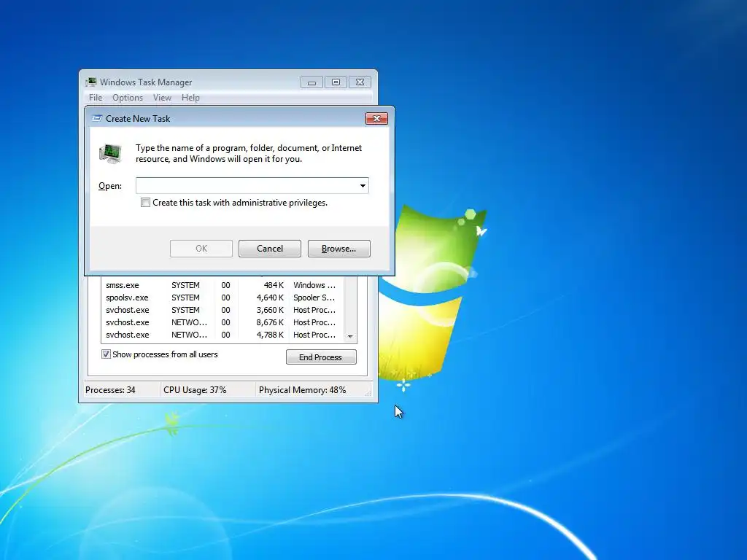Select the svchost.exe row using 3,660 K
This screenshot has height=560, width=747.
[x=222, y=310]
